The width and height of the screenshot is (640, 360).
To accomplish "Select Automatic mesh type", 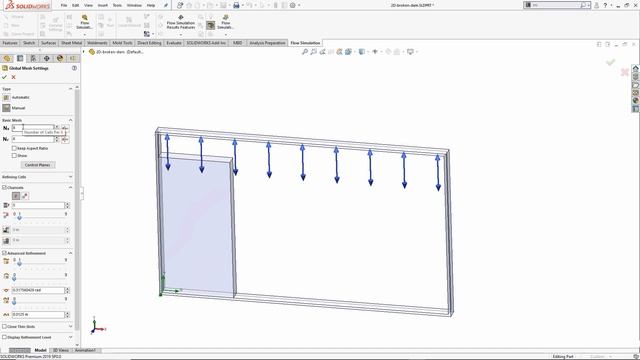I will 6,98.
